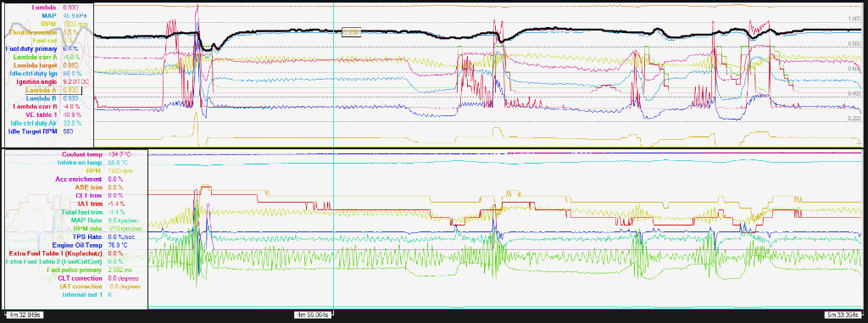Click the 9.2 BTDC ignition angle value
Image resolution: width=868 pixels, height=323 pixels.
76,81
